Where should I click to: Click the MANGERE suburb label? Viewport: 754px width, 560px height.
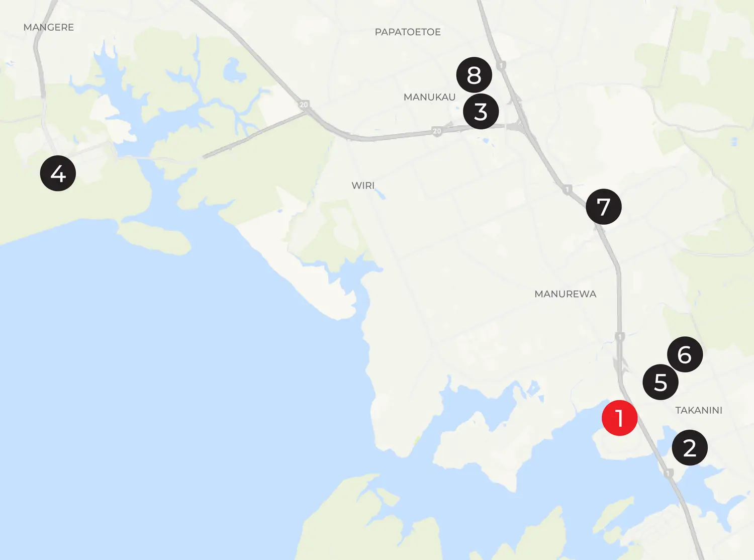(x=49, y=27)
